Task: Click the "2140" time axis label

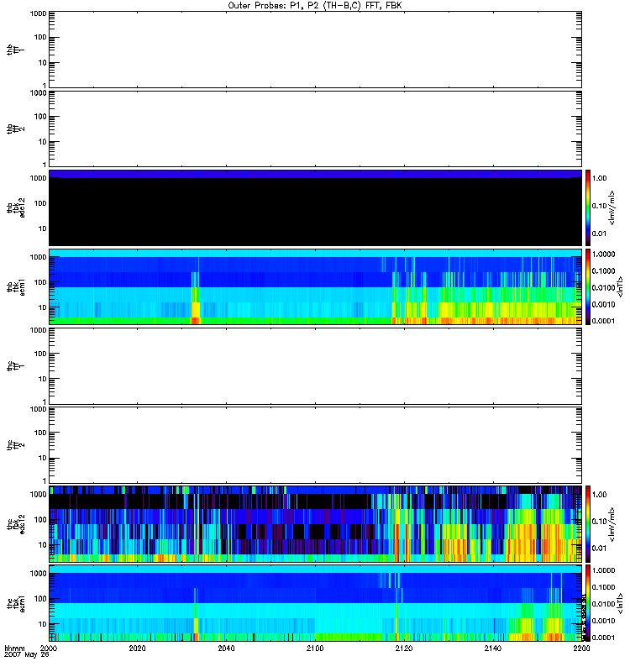Action: 493,648
